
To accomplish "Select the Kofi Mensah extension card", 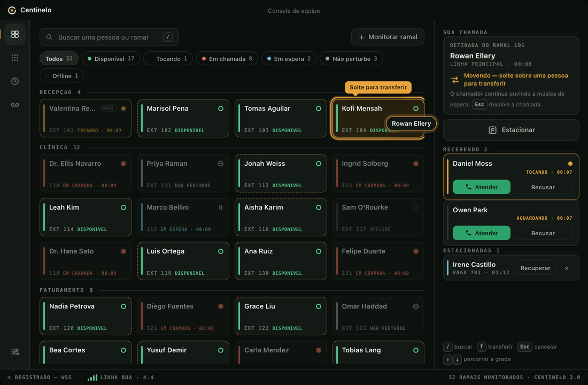I will click(378, 118).
